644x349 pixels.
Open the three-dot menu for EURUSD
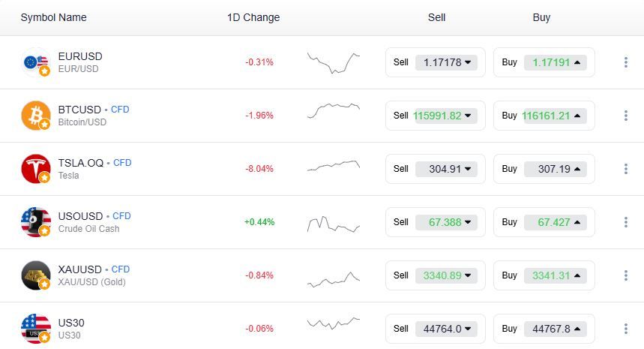point(625,62)
